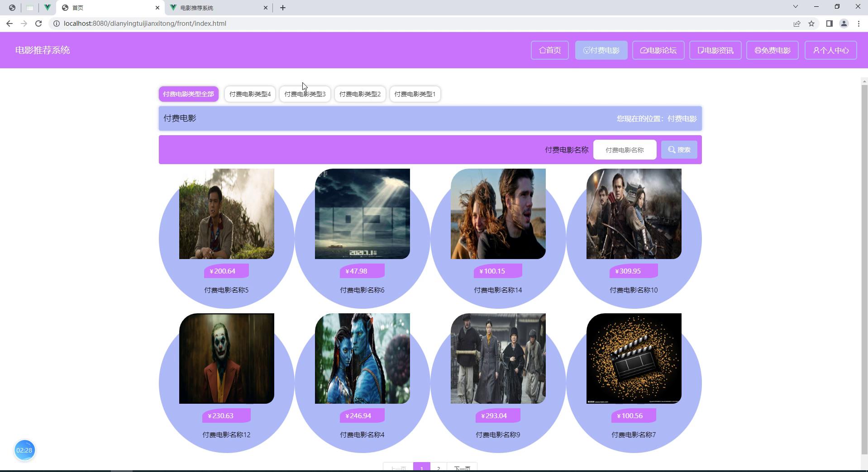Open 电影资讯 in the nav bar
Screen dimensions: 868x472
point(715,50)
